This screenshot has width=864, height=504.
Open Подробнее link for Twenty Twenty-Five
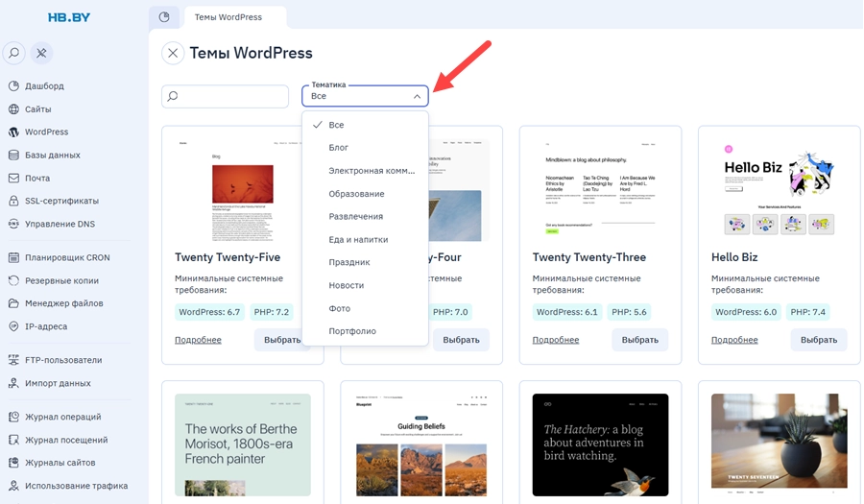tap(198, 340)
